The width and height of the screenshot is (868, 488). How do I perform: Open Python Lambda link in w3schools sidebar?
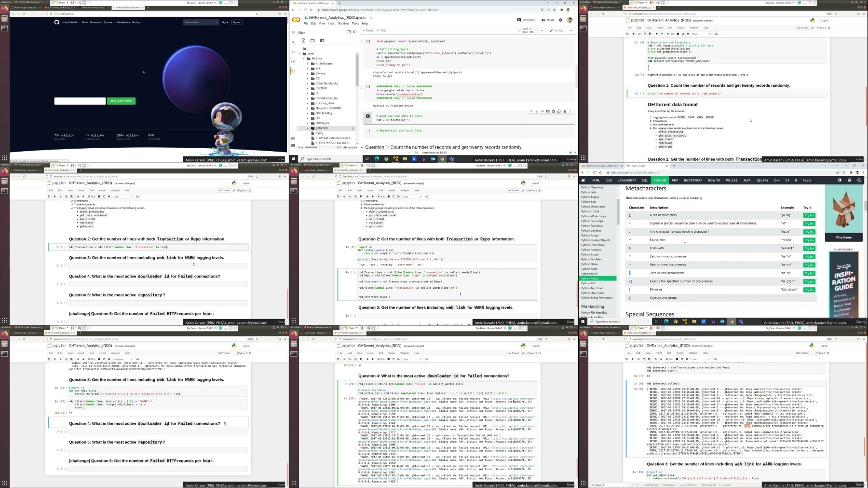tap(591, 231)
